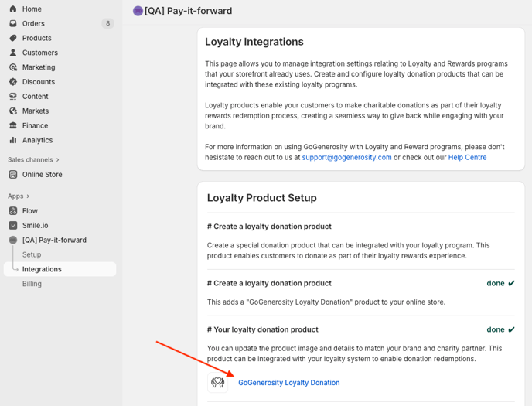Open the Finance menu item
The height and width of the screenshot is (406, 532).
[x=35, y=125]
